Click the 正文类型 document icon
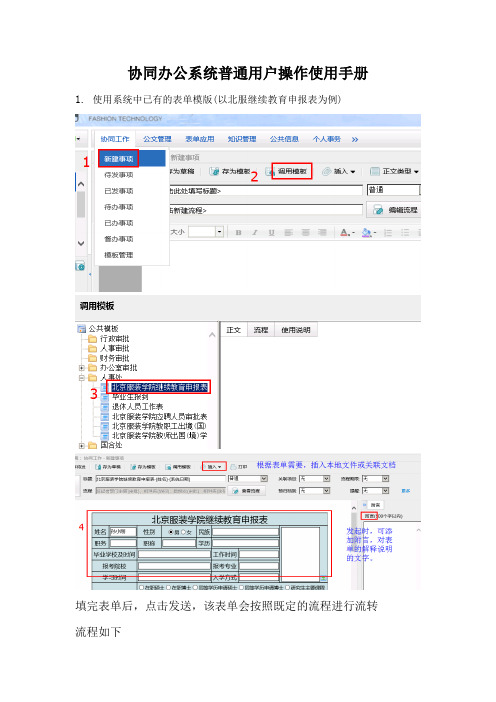The width and height of the screenshot is (496, 702). pyautogui.click(x=375, y=171)
